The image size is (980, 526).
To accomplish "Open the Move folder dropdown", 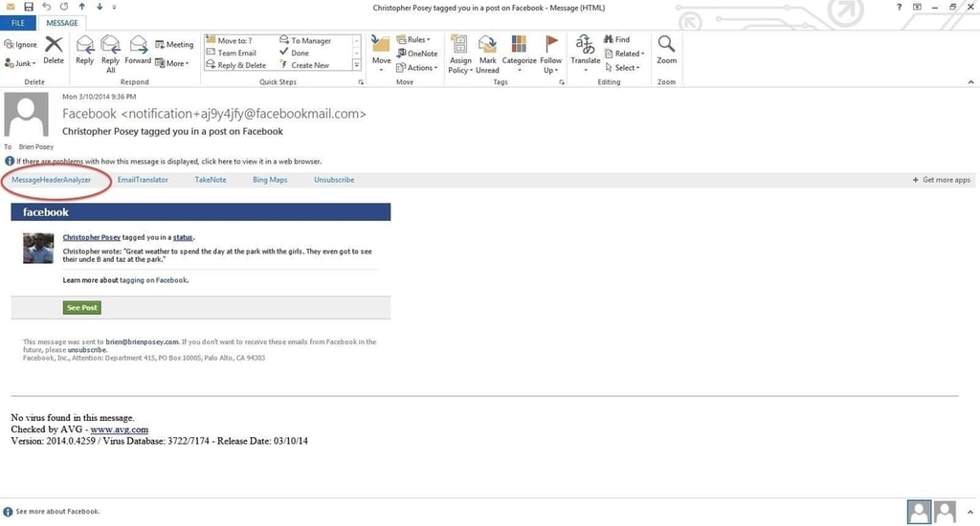I will click(381, 54).
